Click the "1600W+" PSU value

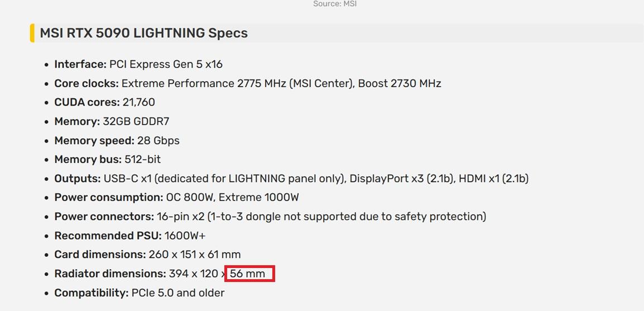coord(185,236)
